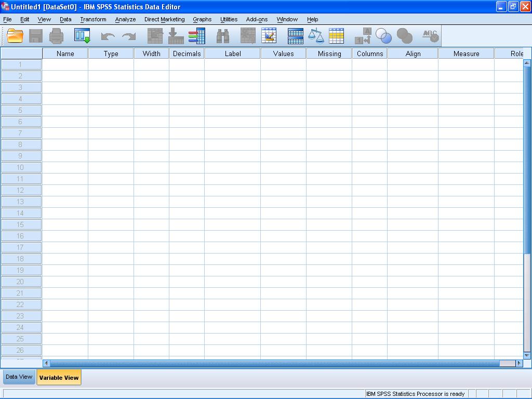Click the Split File icon
The width and height of the screenshot is (532, 399).
click(x=296, y=36)
